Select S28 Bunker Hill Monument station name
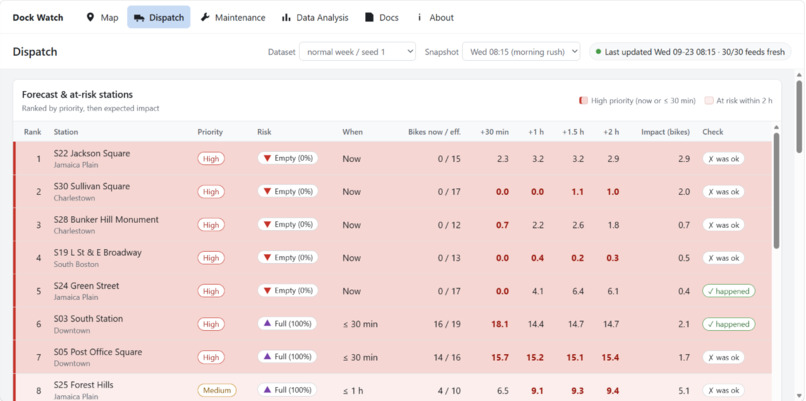806x401 pixels. 106,220
